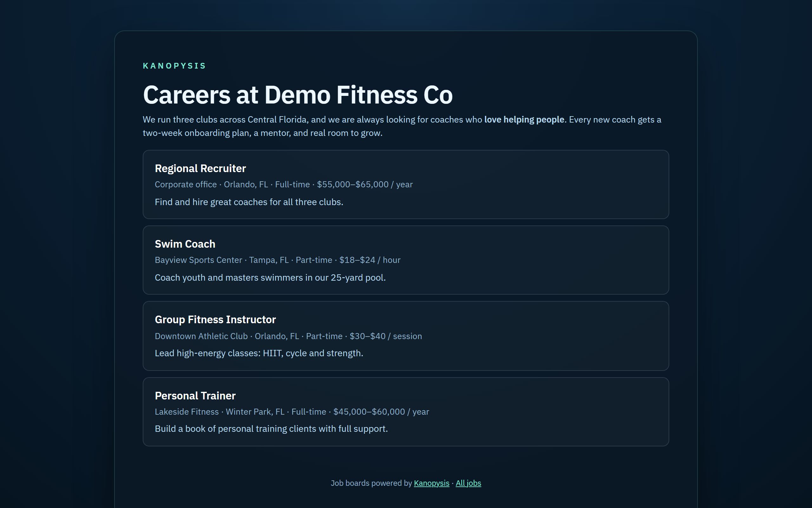Open the Swim Coach job title

point(185,244)
